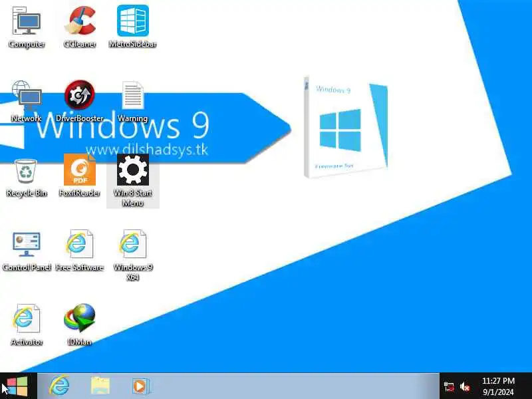This screenshot has height=399, width=532.
Task: Click the "Recycle Bin" label text
Action: pyautogui.click(x=27, y=193)
